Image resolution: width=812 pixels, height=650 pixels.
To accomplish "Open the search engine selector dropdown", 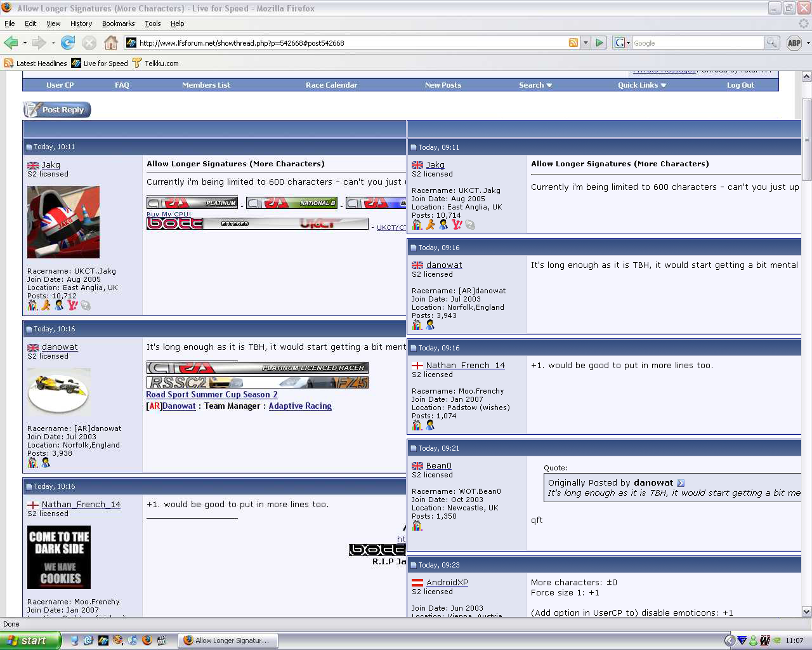I will pos(622,43).
